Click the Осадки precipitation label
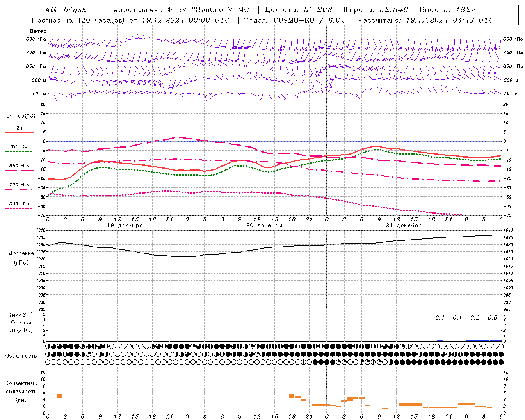The image size is (525, 420). (21, 322)
